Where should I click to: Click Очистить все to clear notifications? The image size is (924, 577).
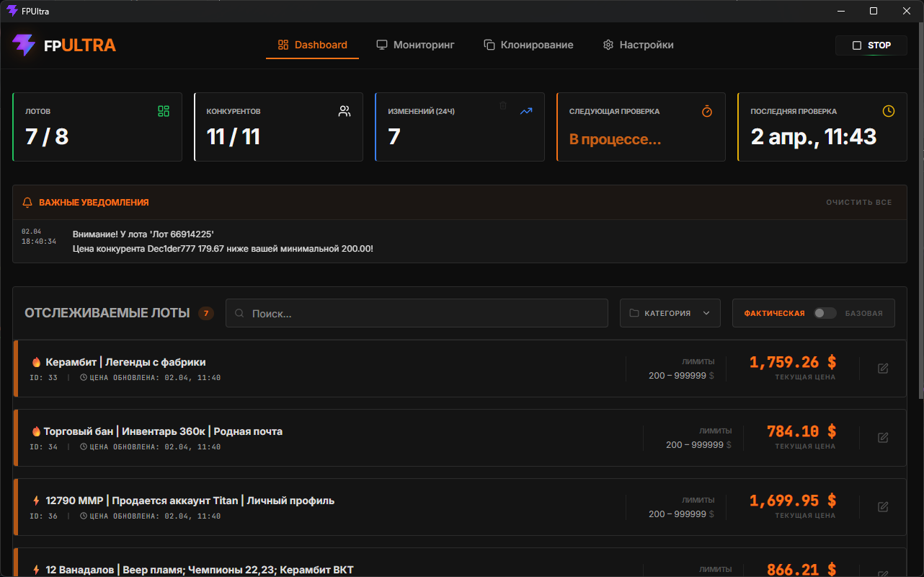pyautogui.click(x=858, y=203)
